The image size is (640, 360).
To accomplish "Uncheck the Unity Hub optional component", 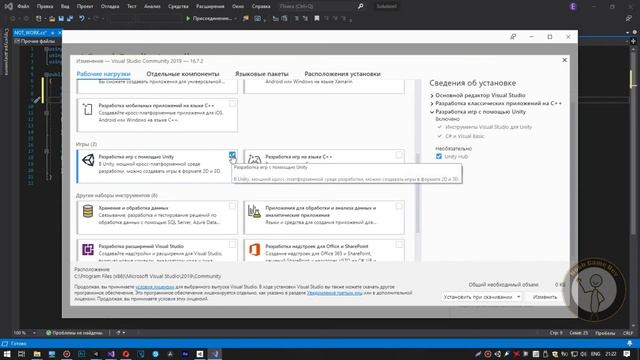I will click(x=439, y=156).
